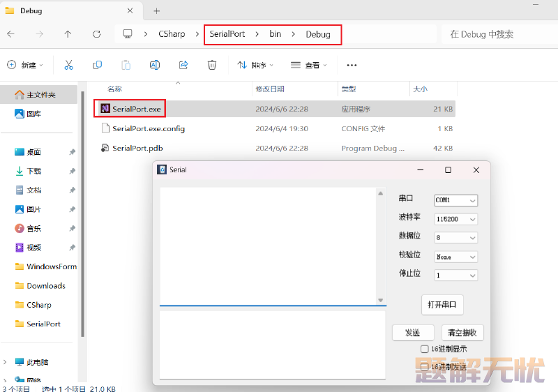The width and height of the screenshot is (558, 392).
Task: Sort by 大小 column header
Action: [421, 89]
